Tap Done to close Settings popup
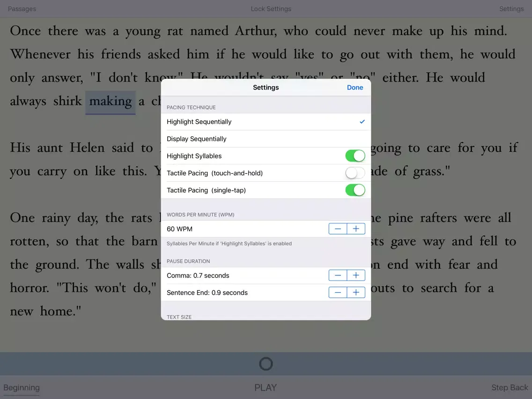Screen dimensions: 532x399 pyautogui.click(x=355, y=88)
